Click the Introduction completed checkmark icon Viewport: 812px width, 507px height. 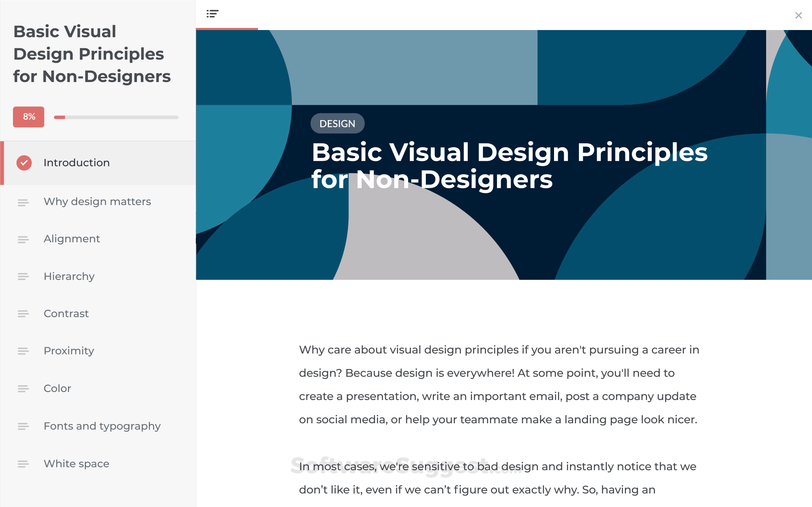click(24, 163)
